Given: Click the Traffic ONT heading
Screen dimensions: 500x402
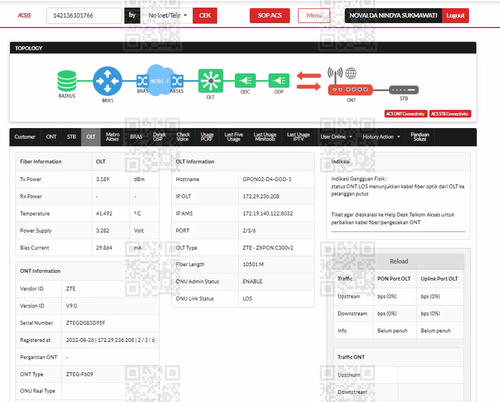Looking at the screenshot, I should [351, 357].
